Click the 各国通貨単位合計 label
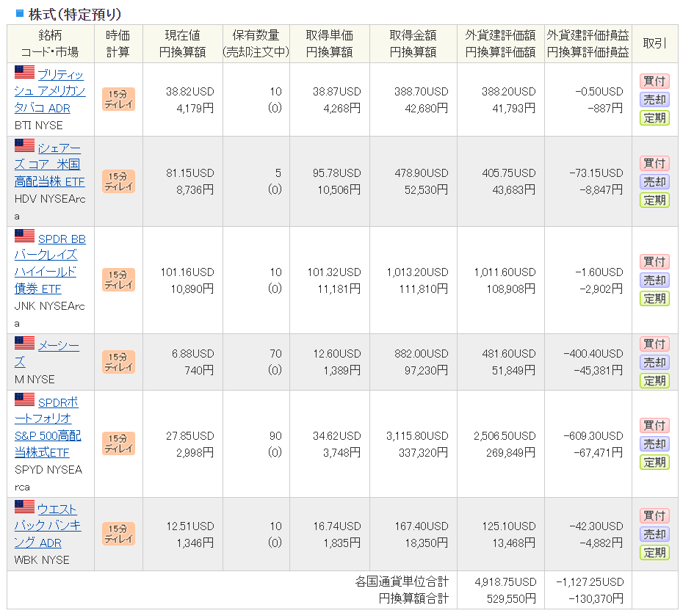Viewport: 683px width, 616px height. tap(402, 581)
